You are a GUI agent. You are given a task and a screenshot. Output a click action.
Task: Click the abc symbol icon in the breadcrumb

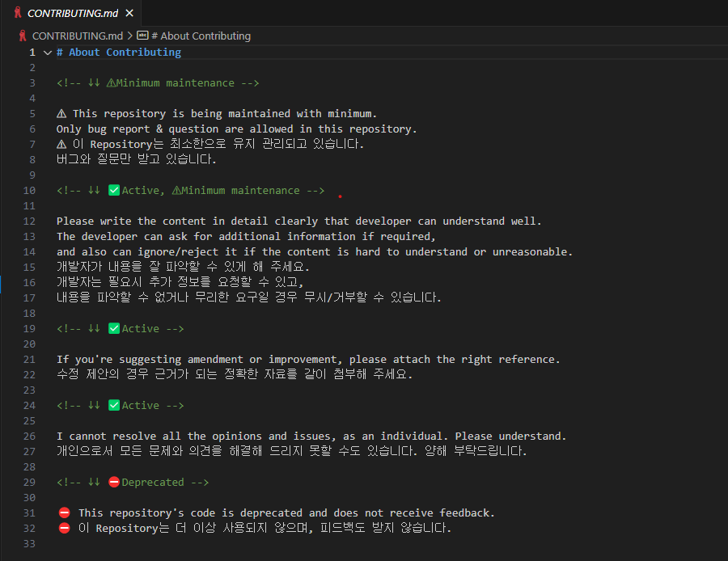pyautogui.click(x=142, y=36)
